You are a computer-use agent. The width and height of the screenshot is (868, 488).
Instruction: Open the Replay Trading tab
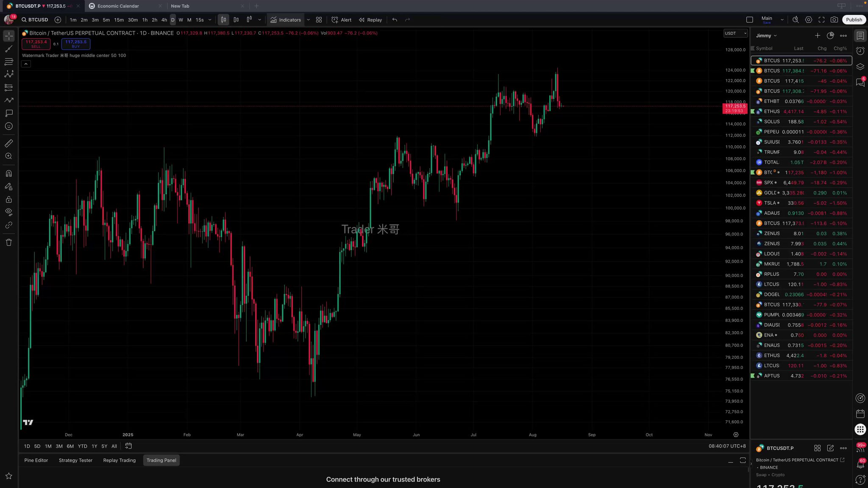(120, 460)
